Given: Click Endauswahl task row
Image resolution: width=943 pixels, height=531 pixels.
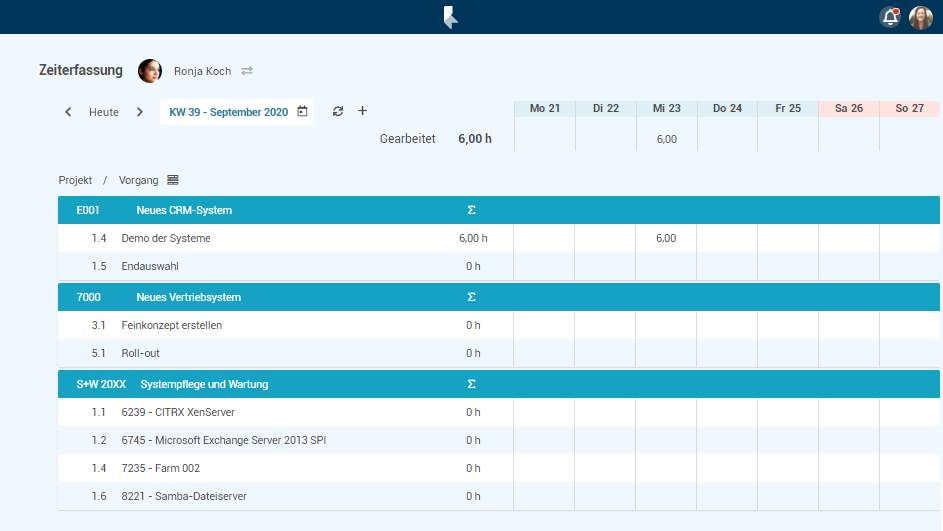Looking at the screenshot, I should pyautogui.click(x=499, y=266).
